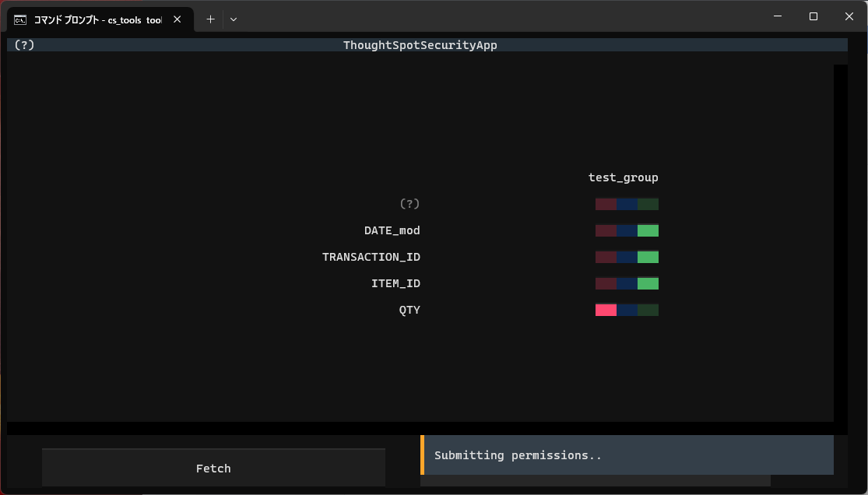Image resolution: width=868 pixels, height=495 pixels.
Task: Click the active red segment in the QTY row
Action: [606, 310]
